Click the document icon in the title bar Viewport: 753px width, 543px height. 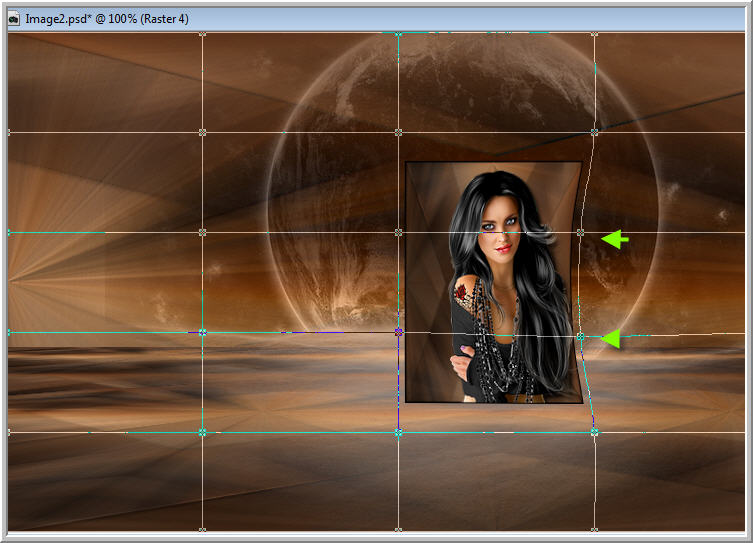coord(14,19)
